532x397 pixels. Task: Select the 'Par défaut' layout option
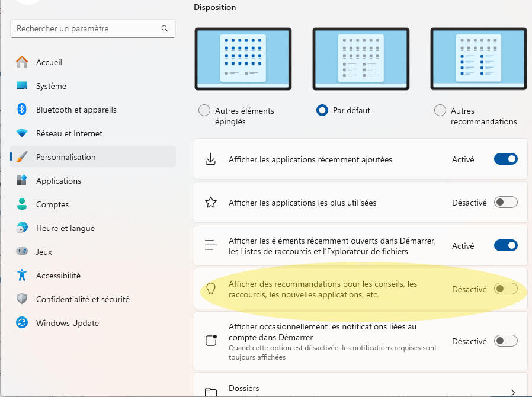322,110
